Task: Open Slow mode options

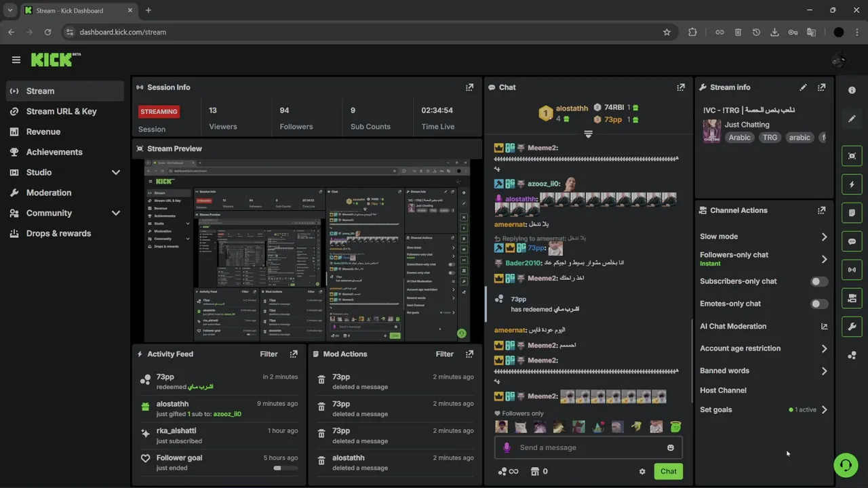Action: click(x=764, y=237)
